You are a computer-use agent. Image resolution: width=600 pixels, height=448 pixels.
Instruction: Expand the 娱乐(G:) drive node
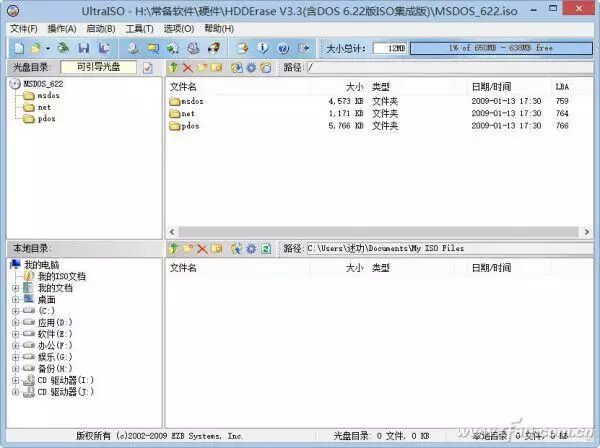(15, 357)
